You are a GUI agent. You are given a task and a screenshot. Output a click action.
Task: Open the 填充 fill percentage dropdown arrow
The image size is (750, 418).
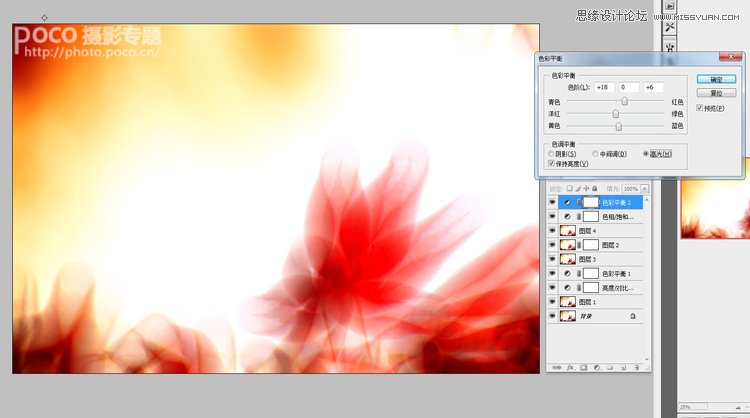[645, 188]
